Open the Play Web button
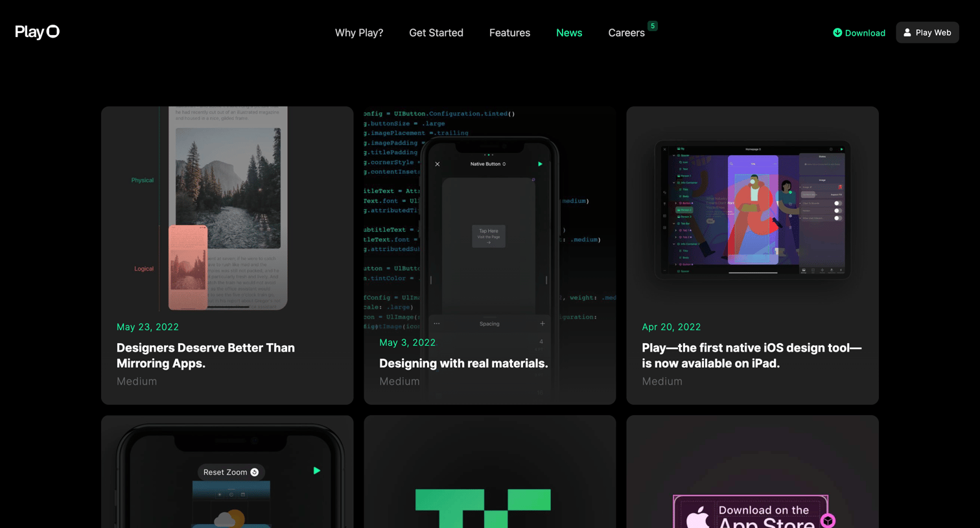This screenshot has height=528, width=980. pyautogui.click(x=927, y=32)
